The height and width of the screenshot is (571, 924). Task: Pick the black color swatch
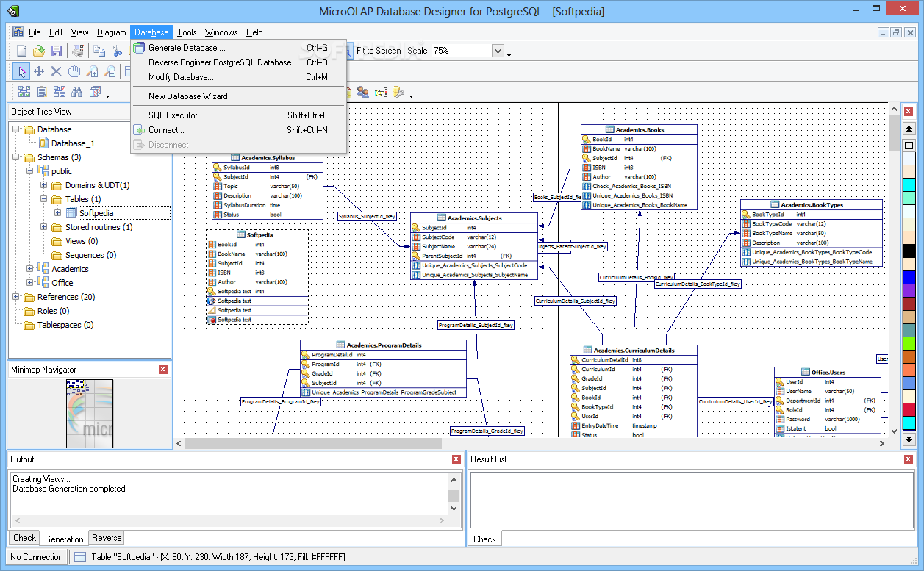coord(909,251)
